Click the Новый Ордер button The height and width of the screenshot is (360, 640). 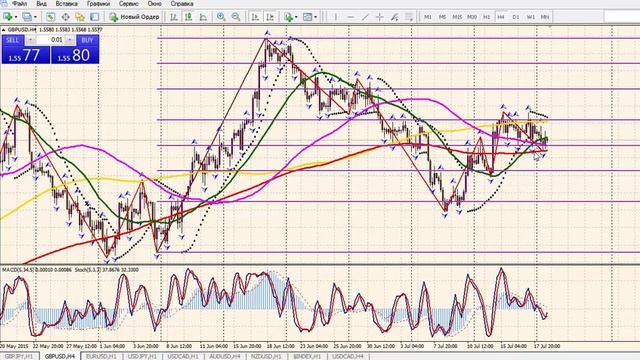pyautogui.click(x=134, y=17)
